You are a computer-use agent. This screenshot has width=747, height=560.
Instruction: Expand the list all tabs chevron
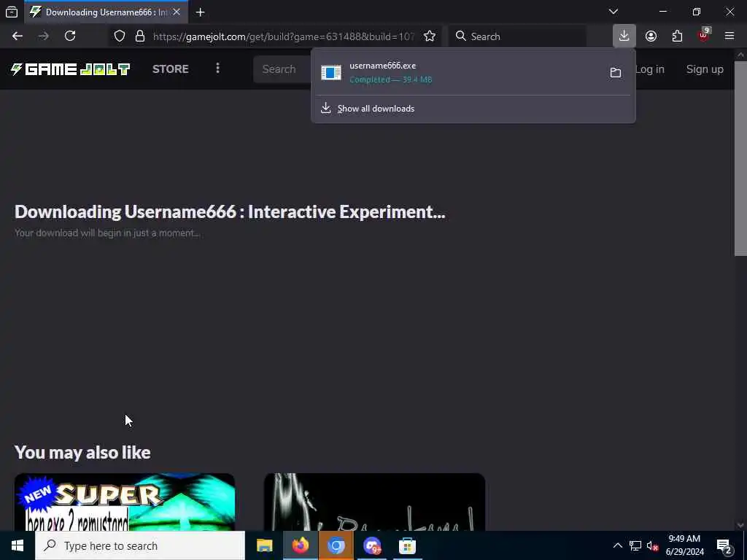(613, 12)
